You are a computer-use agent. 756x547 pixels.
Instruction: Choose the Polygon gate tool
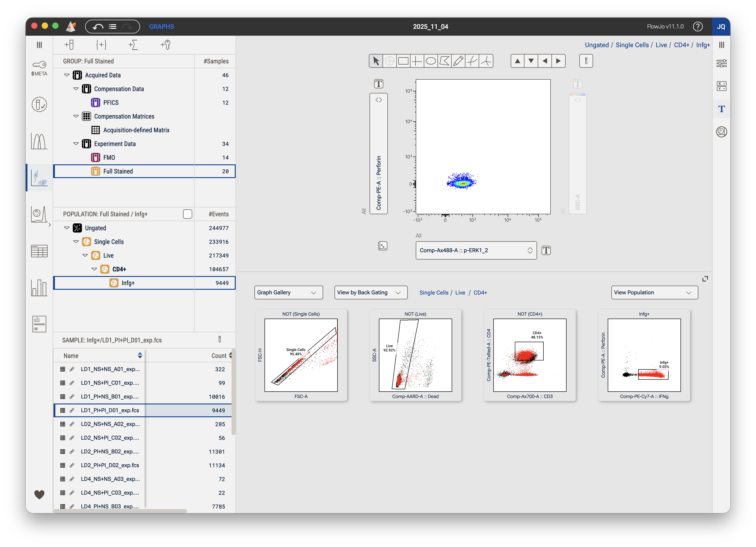tap(444, 61)
